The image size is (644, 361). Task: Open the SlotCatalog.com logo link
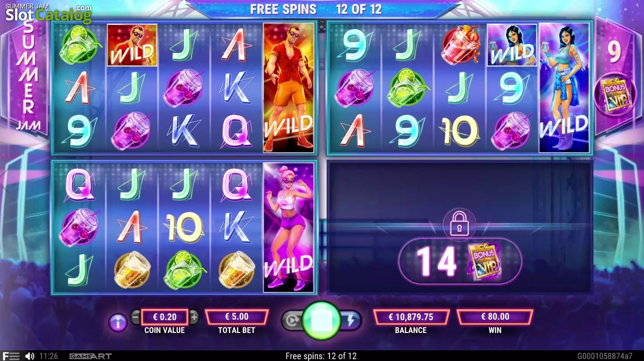49,14
